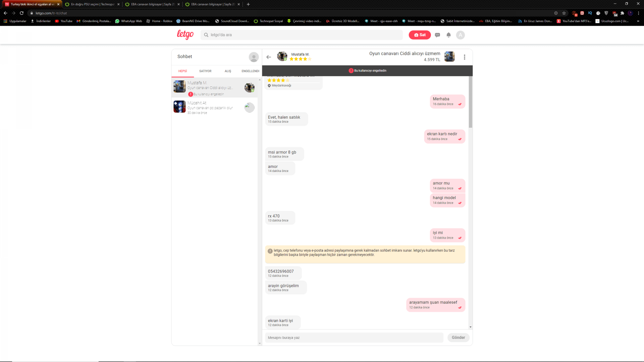Screen dimensions: 644x362
Task: Click the message input field
Action: [x=354, y=338]
